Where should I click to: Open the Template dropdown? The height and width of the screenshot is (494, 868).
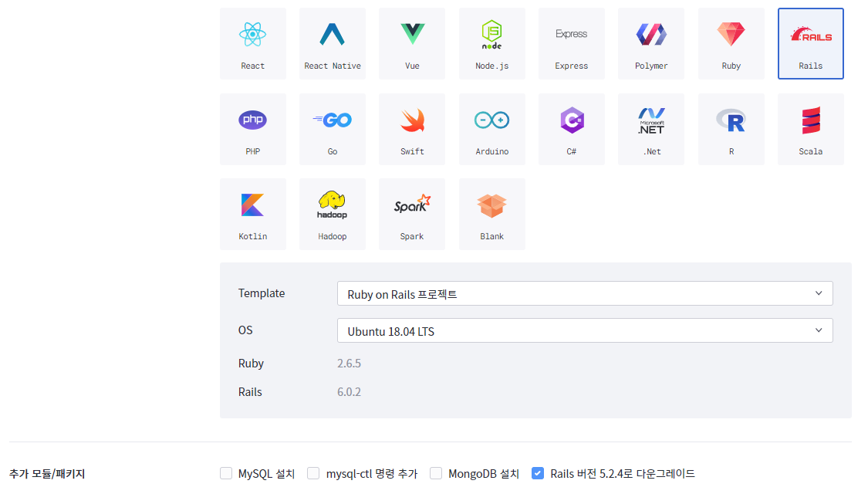[585, 293]
